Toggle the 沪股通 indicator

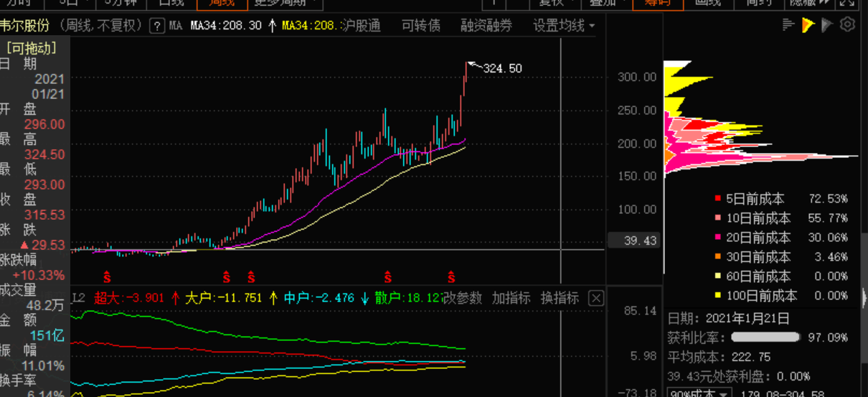(361, 27)
